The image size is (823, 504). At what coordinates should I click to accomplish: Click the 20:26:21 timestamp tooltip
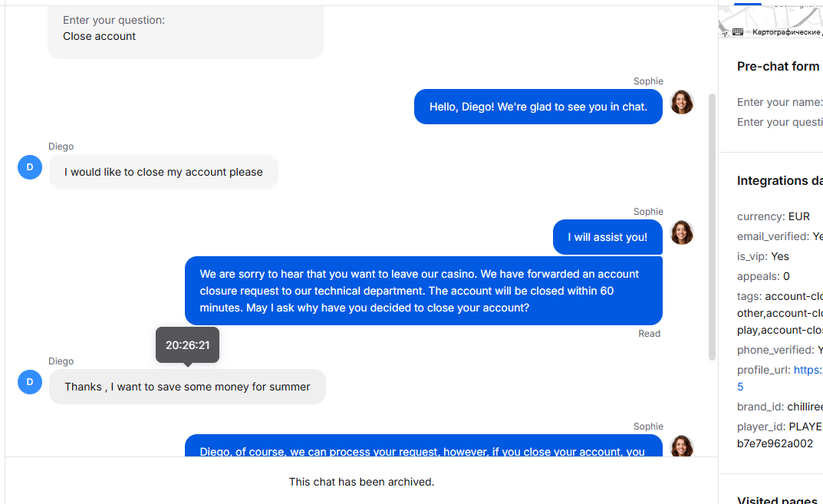[187, 345]
